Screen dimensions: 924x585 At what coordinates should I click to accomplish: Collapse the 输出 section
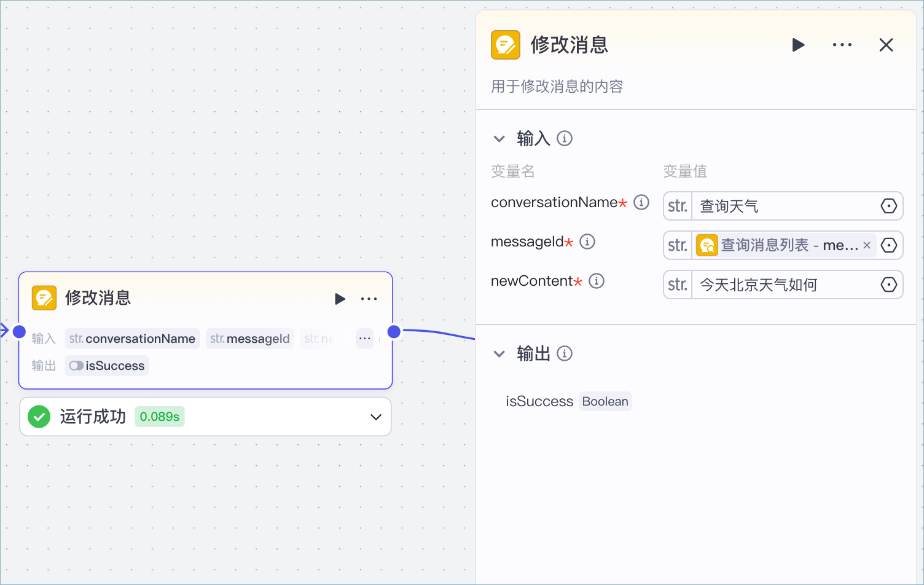[x=499, y=354]
